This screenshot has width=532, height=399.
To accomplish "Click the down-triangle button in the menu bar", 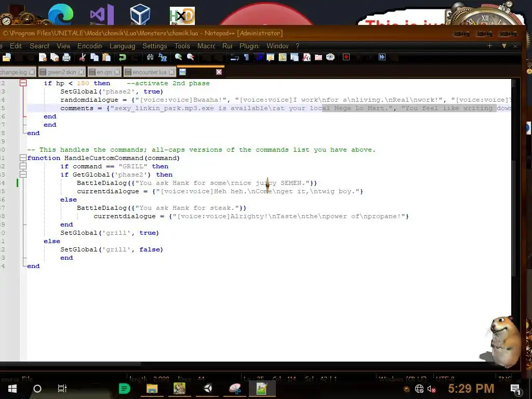I will pyautogui.click(x=504, y=46).
